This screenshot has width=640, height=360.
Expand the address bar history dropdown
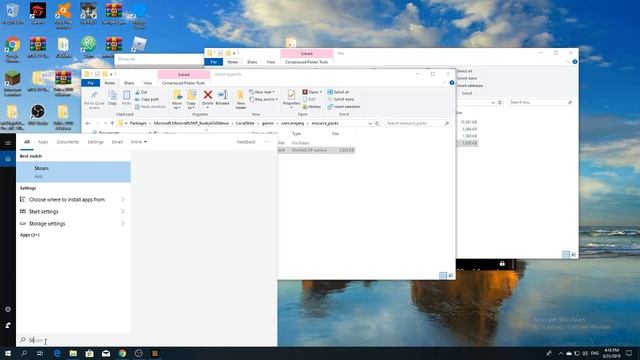(x=370, y=123)
